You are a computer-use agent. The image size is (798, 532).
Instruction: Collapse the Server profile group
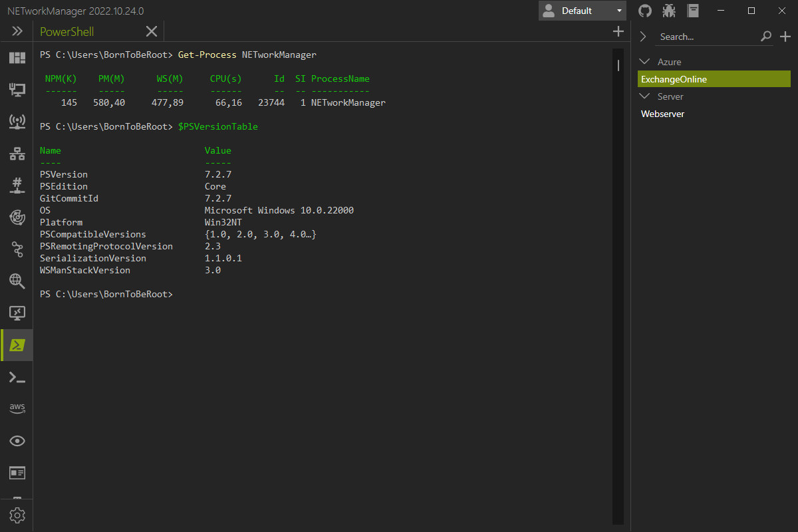[644, 96]
